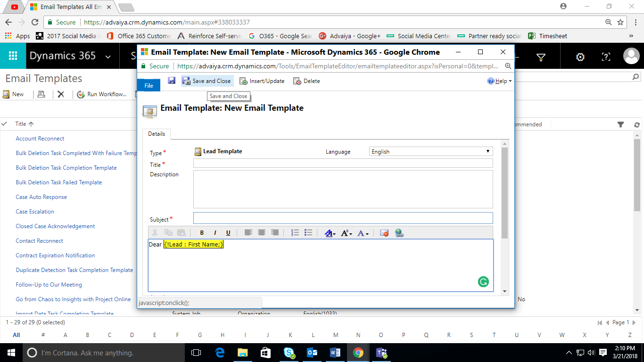The image size is (644, 362).
Task: Click Delete in template editor toolbar
Action: [306, 81]
